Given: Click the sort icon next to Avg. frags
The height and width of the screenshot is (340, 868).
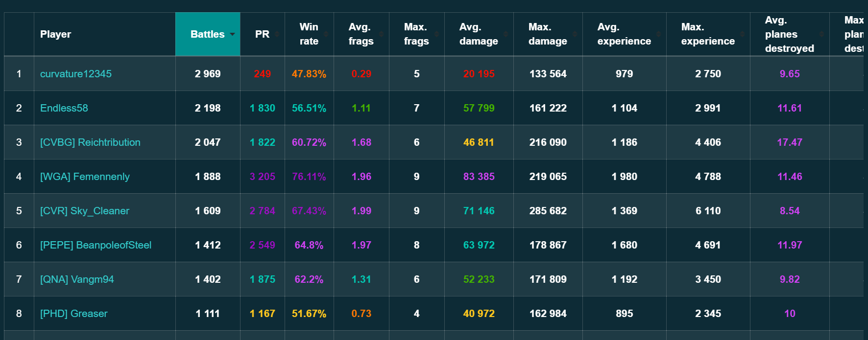Looking at the screenshot, I should pos(382,34).
